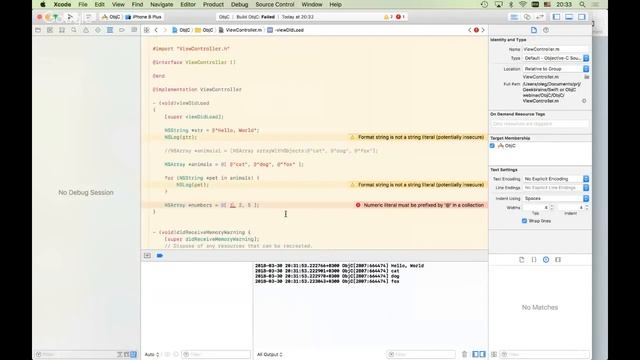Screen dimensions: 640x360
Task: Toggle the debug area visibility button
Action: [x=569, y=17]
